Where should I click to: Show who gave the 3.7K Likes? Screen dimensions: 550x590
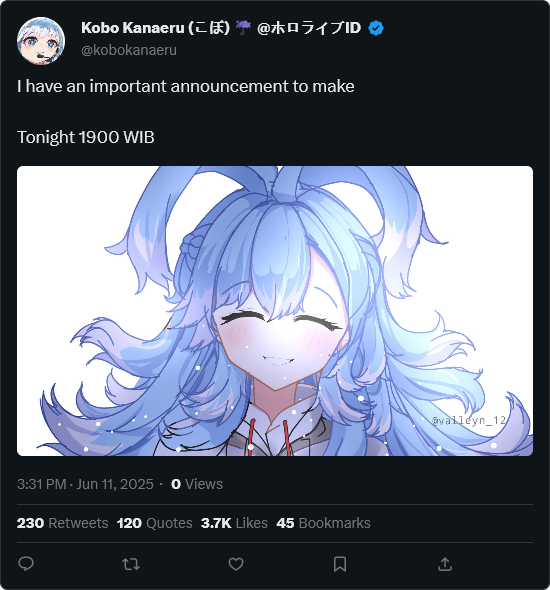coord(234,523)
